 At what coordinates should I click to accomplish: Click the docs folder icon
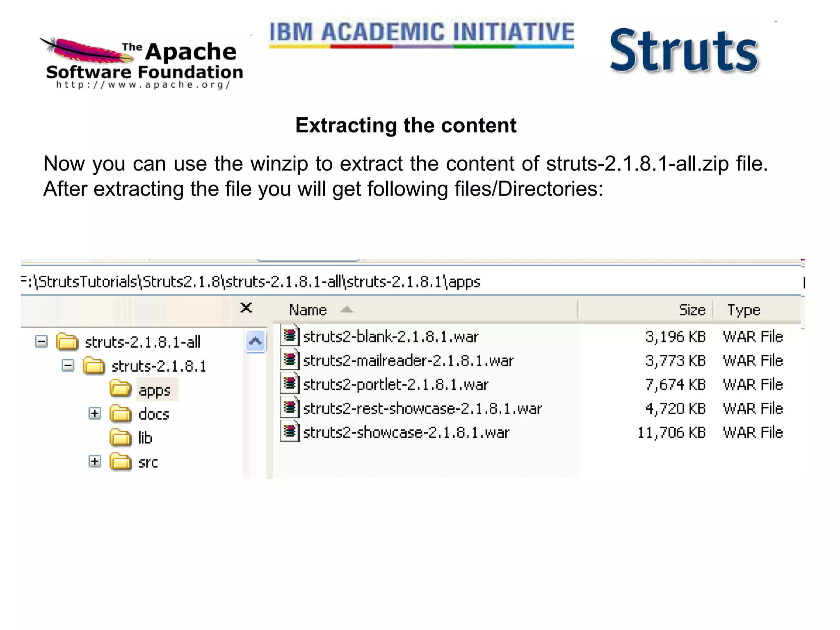[121, 413]
